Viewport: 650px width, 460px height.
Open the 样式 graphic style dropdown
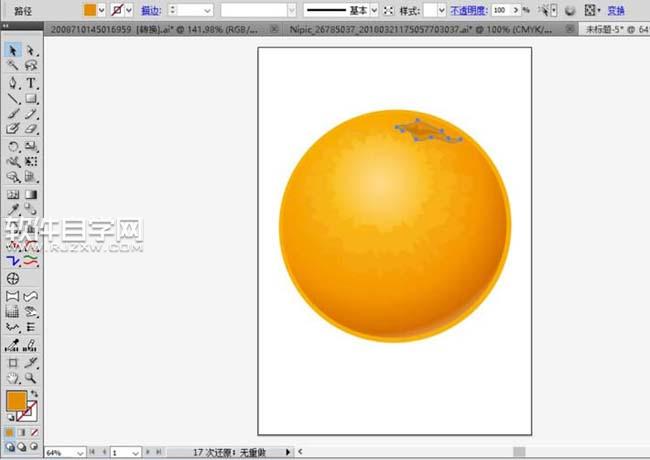click(441, 10)
